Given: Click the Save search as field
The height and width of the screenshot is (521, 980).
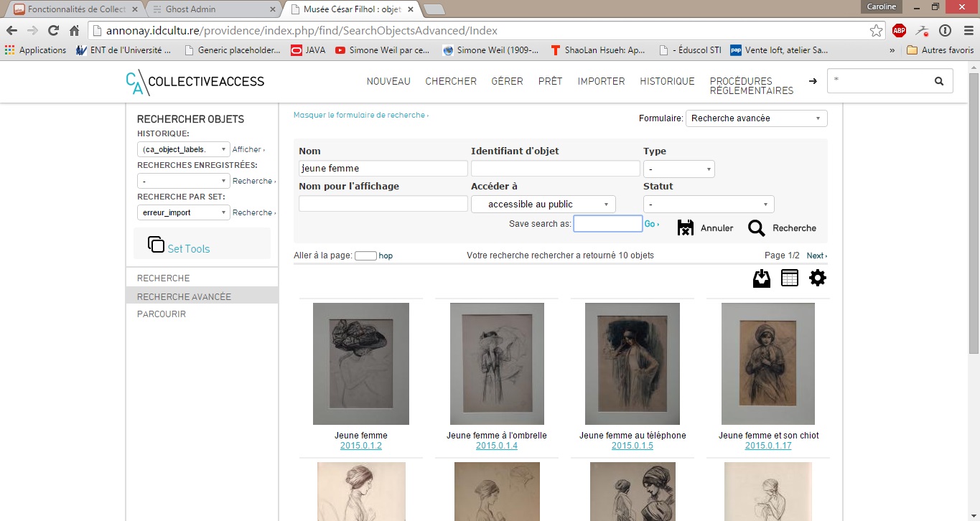Looking at the screenshot, I should (x=608, y=224).
